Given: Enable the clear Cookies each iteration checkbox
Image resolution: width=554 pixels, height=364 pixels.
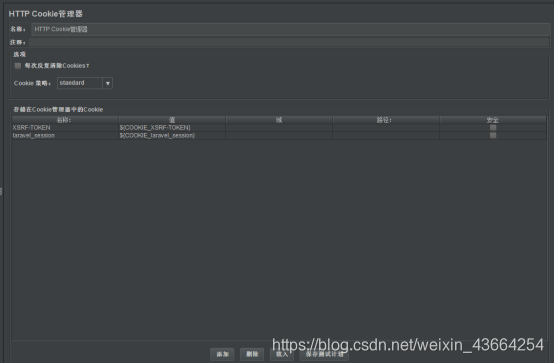Looking at the screenshot, I should click(x=18, y=66).
